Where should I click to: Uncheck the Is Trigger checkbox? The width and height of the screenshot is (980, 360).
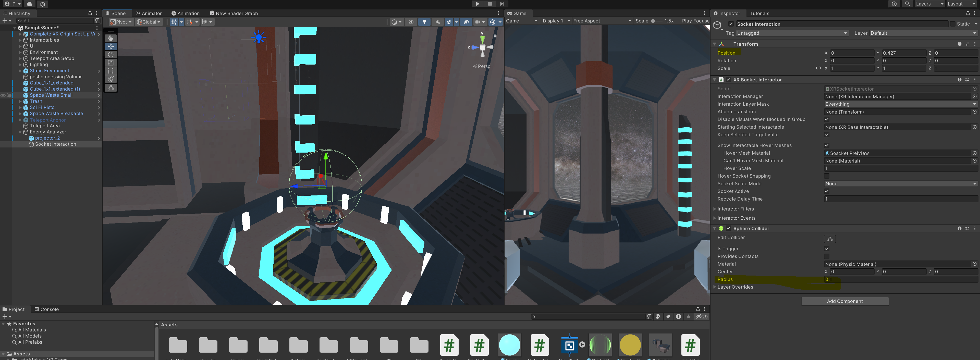click(x=827, y=249)
